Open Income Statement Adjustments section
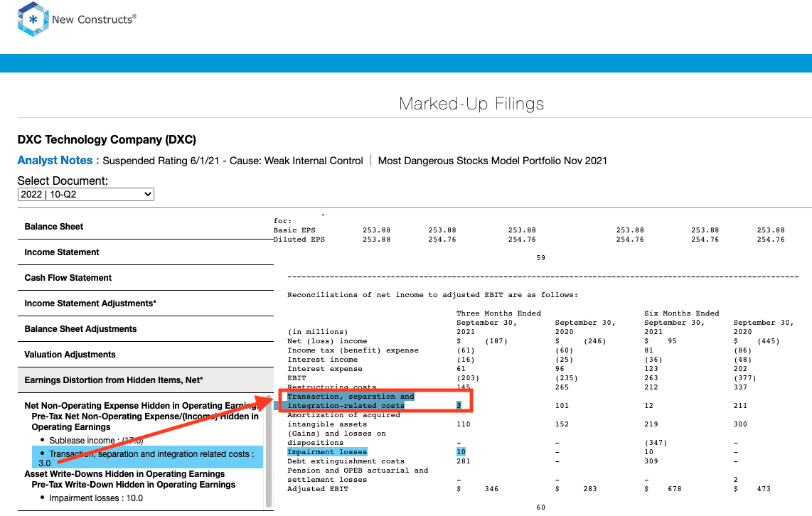 coord(146,303)
